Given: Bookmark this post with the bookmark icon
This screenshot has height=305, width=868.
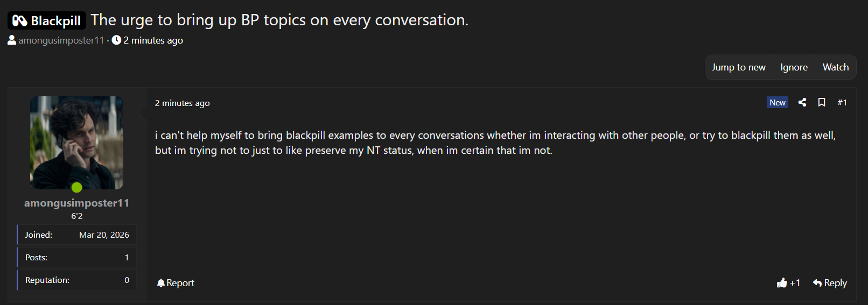Looking at the screenshot, I should point(822,102).
